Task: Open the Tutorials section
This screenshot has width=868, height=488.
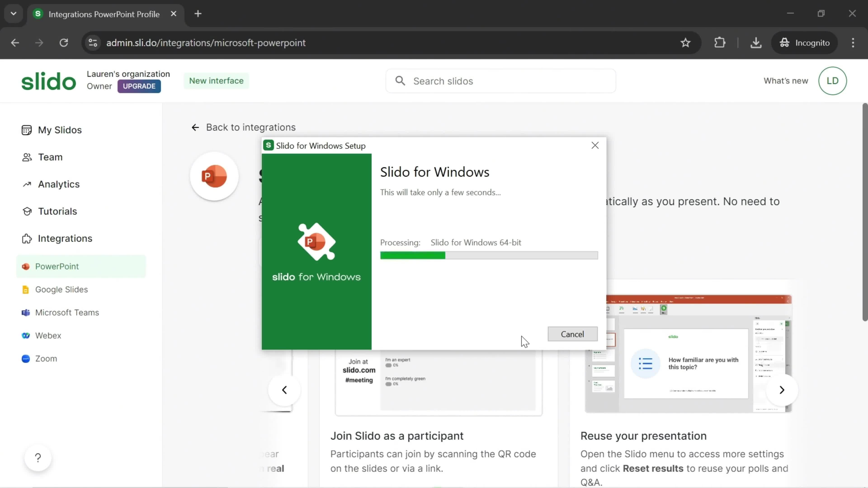Action: (57, 211)
